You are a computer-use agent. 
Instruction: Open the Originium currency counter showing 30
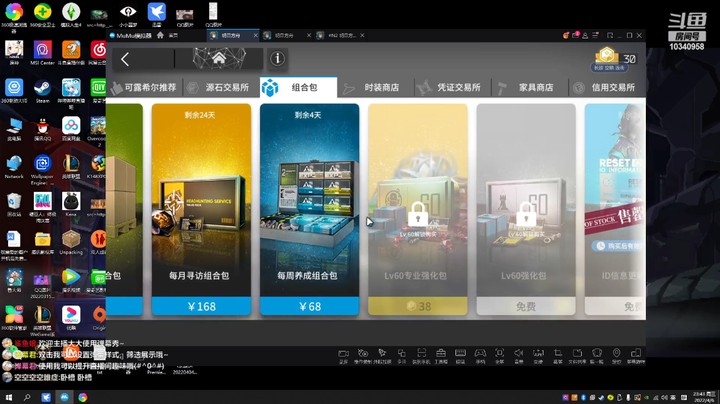(x=615, y=59)
